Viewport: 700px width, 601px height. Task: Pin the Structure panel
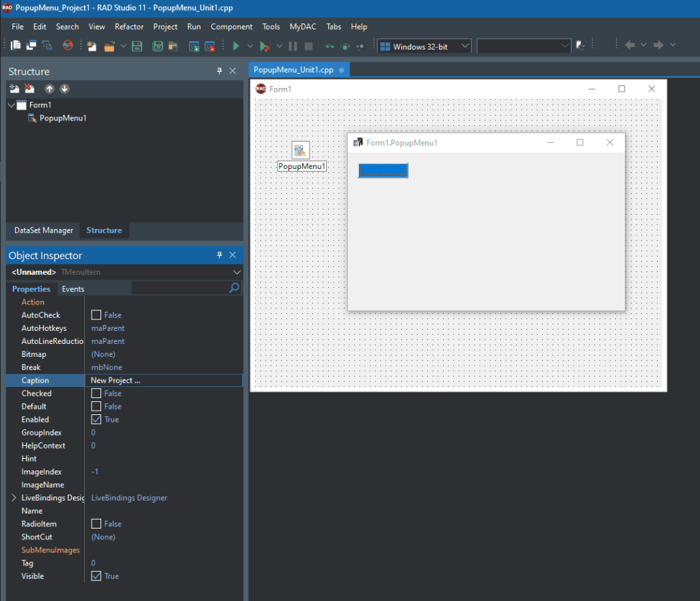[x=219, y=70]
